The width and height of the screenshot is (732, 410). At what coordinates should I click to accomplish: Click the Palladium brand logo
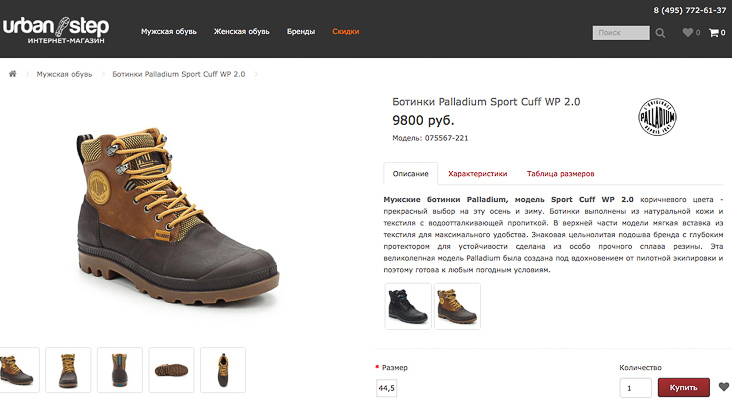pos(657,117)
